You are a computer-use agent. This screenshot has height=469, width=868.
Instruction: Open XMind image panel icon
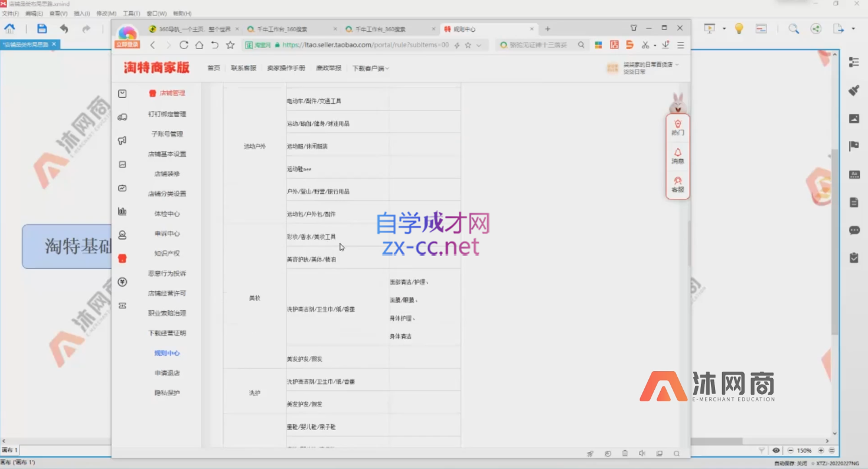tap(854, 119)
